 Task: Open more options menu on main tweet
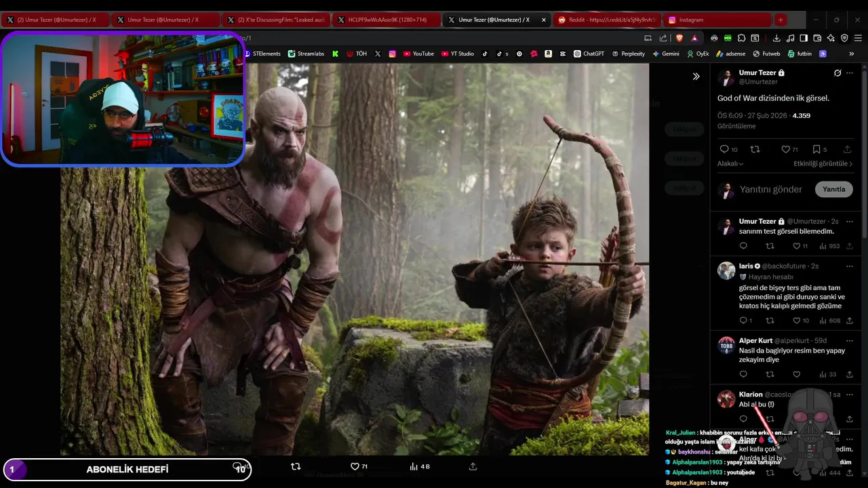click(850, 73)
